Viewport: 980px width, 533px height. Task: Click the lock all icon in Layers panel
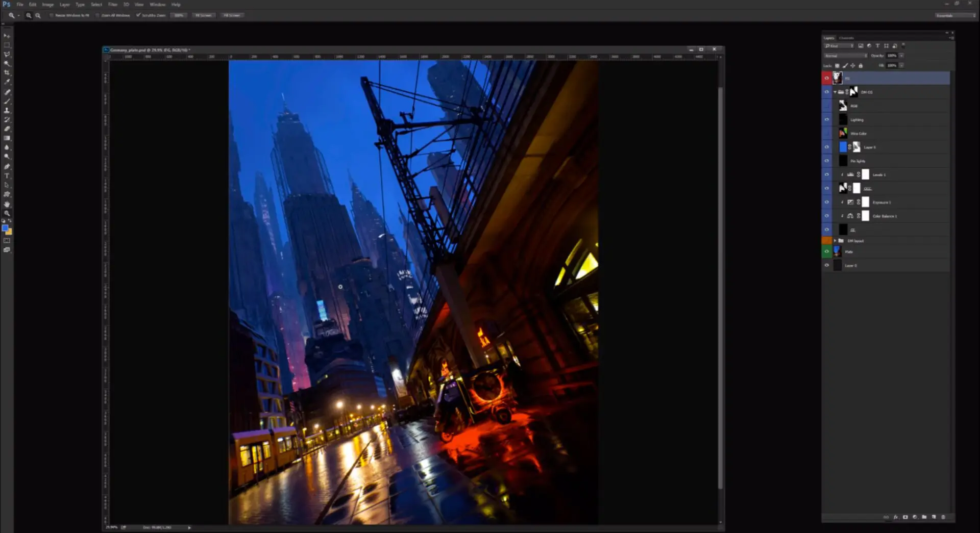[x=861, y=66]
